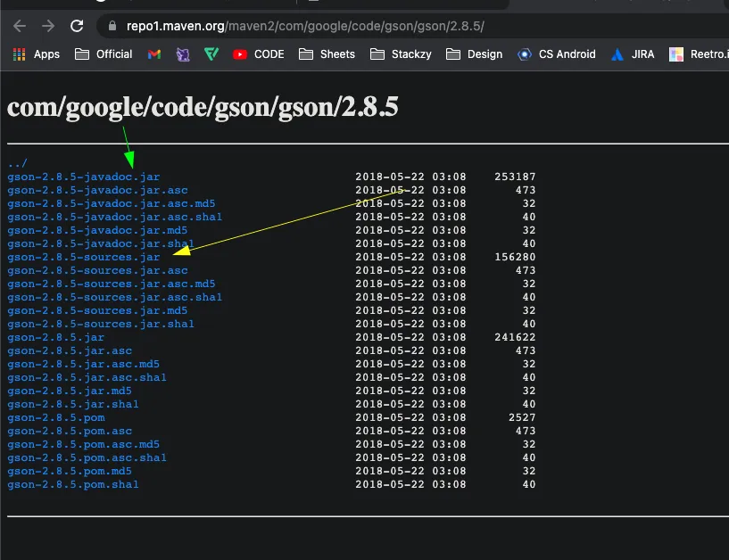Select file size 156280
Screen dimensions: 729x560
click(515, 258)
